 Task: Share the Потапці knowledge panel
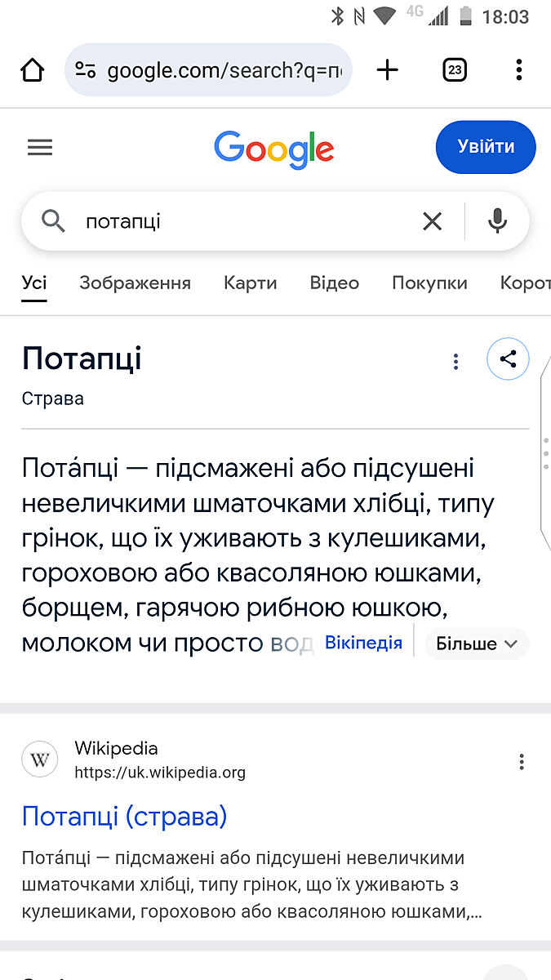[x=508, y=359]
